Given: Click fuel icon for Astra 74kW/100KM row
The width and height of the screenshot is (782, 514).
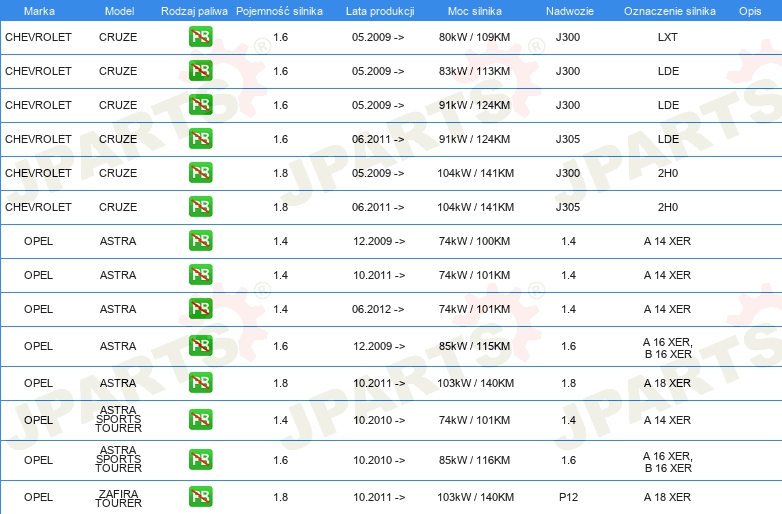Looking at the screenshot, I should coord(200,241).
